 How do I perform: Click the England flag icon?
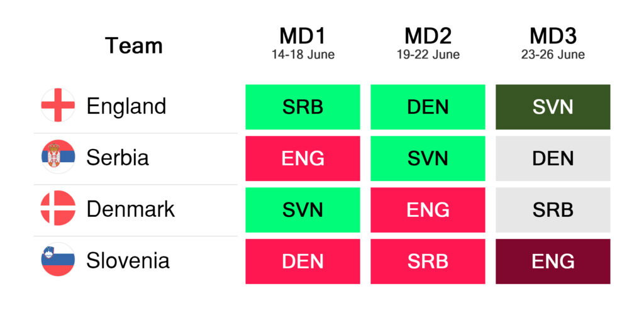click(58, 106)
